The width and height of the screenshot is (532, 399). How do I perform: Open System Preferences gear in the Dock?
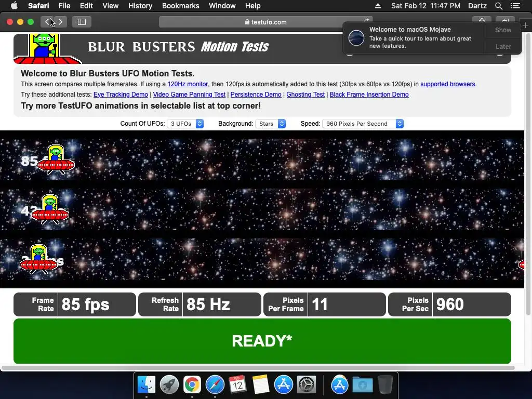[307, 385]
